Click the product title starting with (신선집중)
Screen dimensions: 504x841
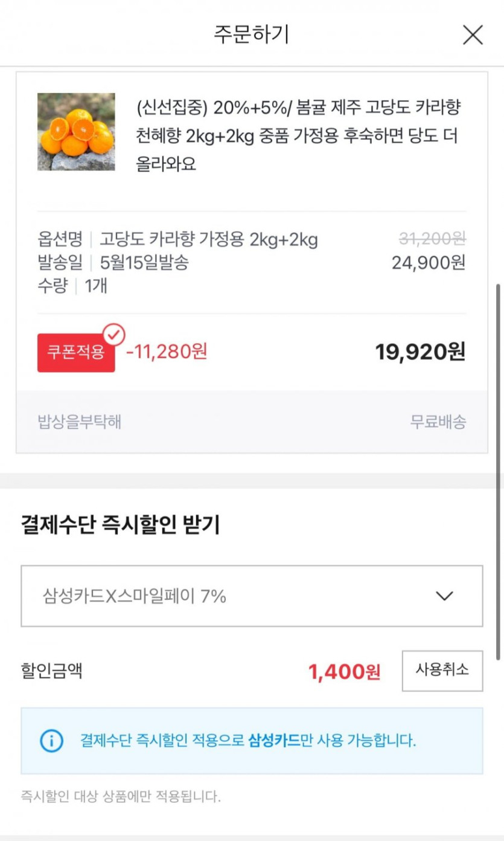click(299, 136)
